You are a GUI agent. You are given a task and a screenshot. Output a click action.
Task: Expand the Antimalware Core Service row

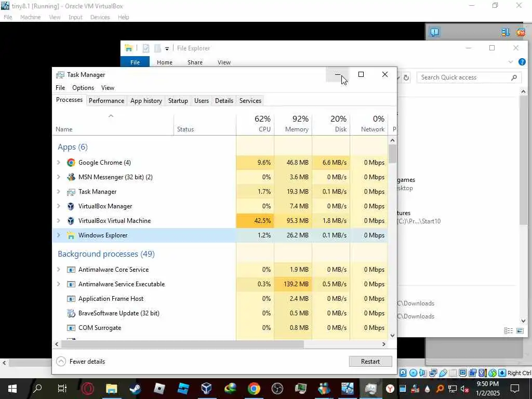point(58,270)
